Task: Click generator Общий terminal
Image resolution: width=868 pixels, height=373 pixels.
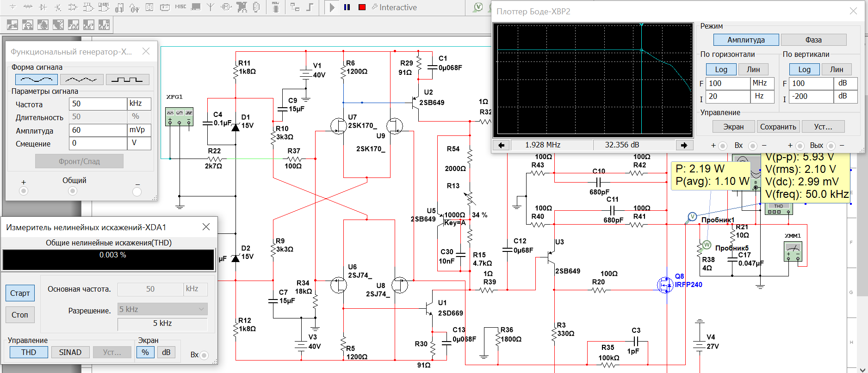Action: click(73, 191)
